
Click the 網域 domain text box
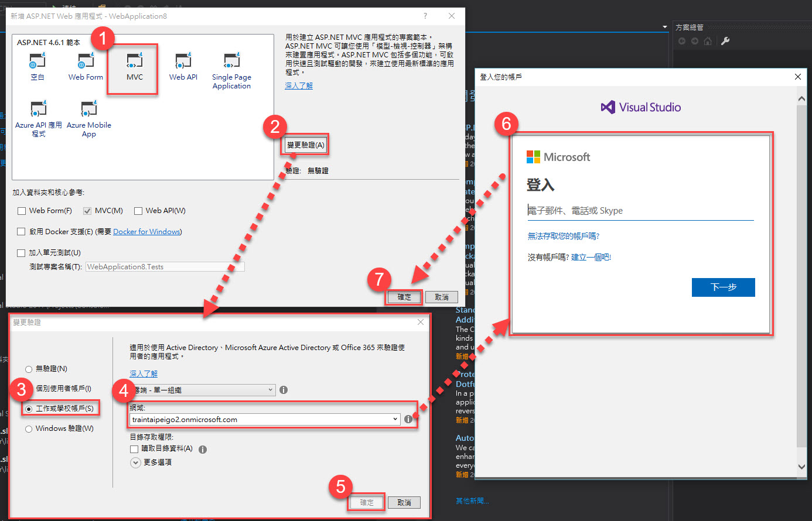(261, 419)
